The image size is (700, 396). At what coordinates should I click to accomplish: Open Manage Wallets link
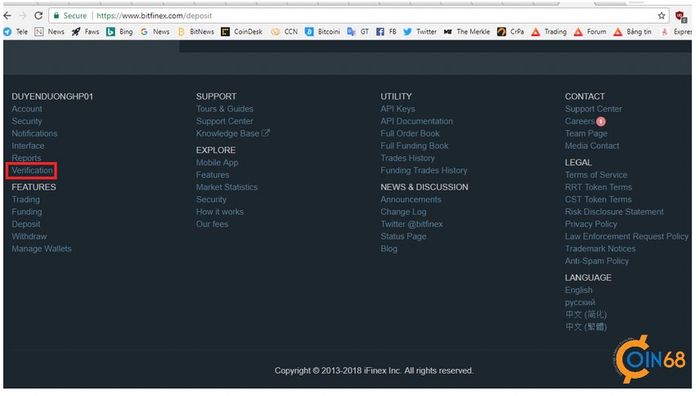point(42,249)
